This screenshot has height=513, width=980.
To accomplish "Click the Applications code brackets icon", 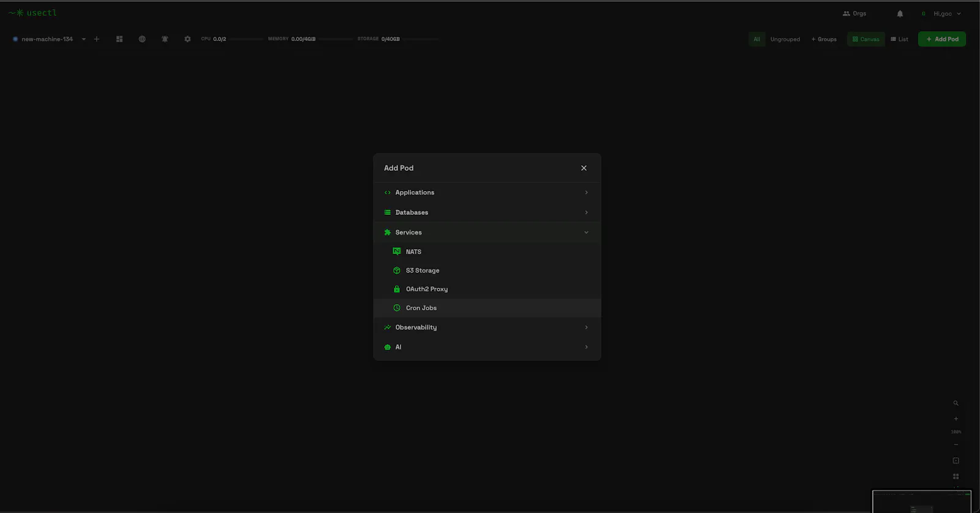I will click(388, 192).
